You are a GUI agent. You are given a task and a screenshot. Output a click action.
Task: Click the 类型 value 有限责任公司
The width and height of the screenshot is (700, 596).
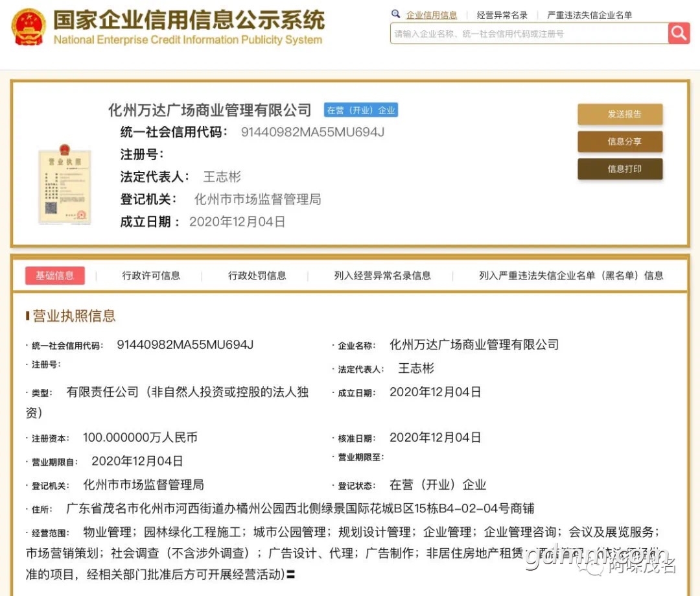[x=167, y=402]
